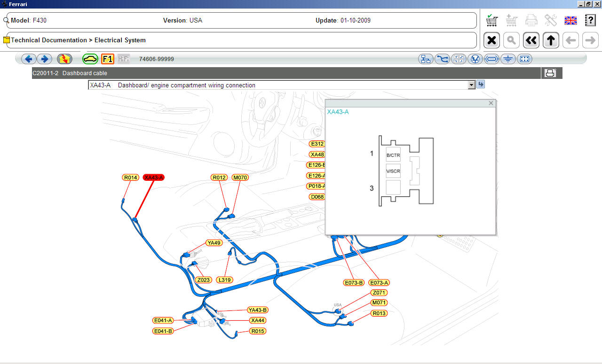
Task: Click the go-to arrow beside connector dropdown
Action: [481, 84]
